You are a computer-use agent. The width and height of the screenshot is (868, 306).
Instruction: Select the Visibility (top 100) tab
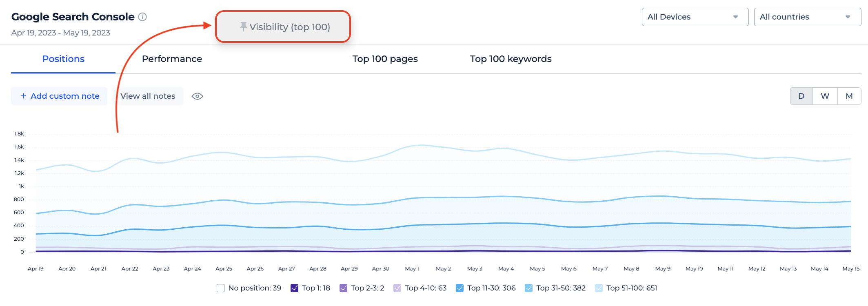[x=283, y=27]
